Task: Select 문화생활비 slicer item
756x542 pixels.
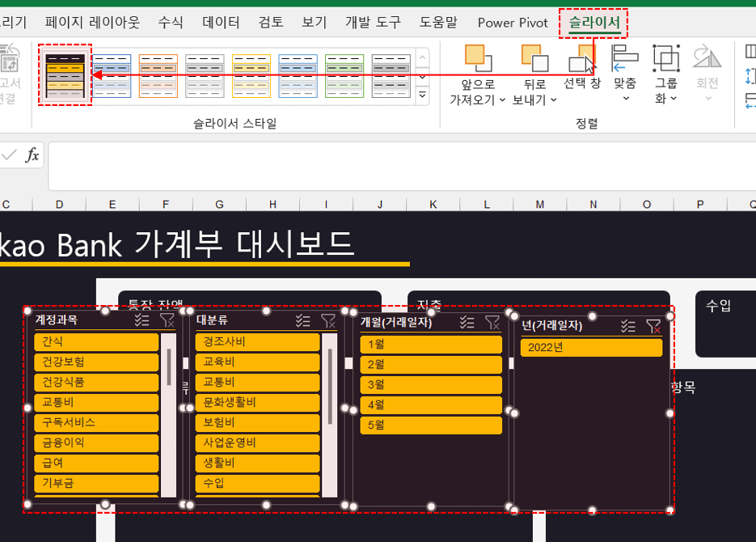Action: point(257,403)
